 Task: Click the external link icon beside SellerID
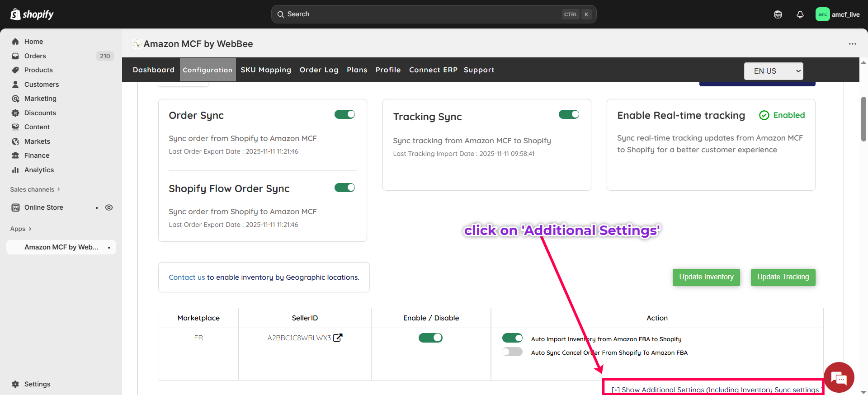pyautogui.click(x=338, y=338)
